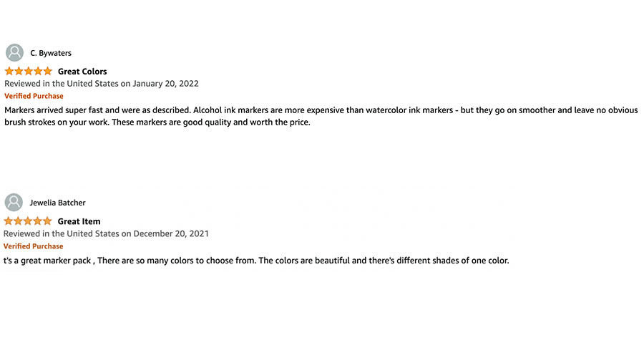
Task: Click third star of Great Colors review
Action: tap(29, 71)
